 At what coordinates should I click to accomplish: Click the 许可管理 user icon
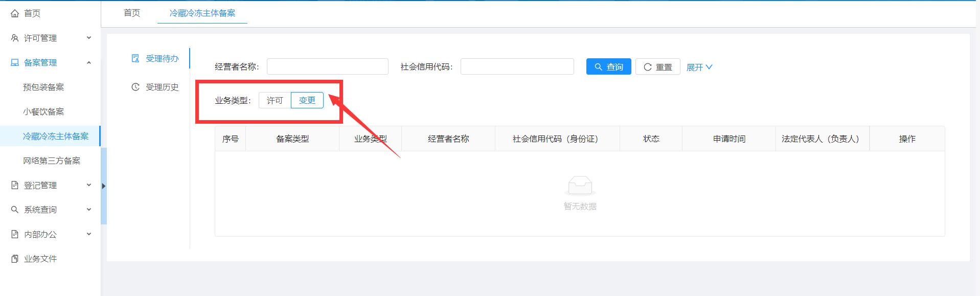[x=15, y=38]
